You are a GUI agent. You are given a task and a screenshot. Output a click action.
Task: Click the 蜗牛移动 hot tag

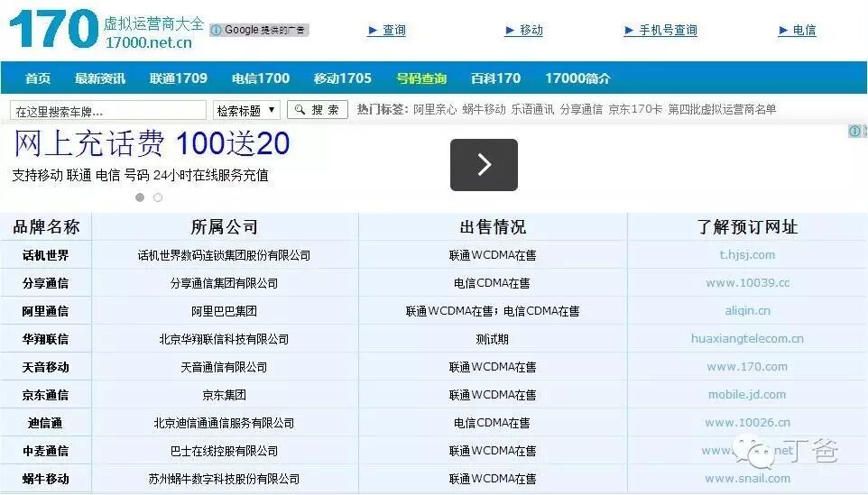[484, 109]
